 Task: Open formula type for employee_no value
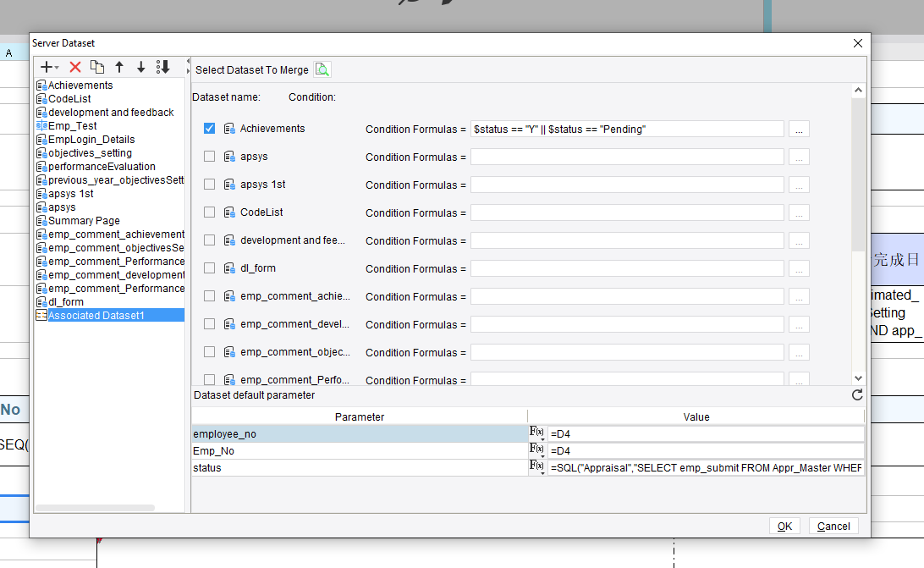[x=536, y=433]
